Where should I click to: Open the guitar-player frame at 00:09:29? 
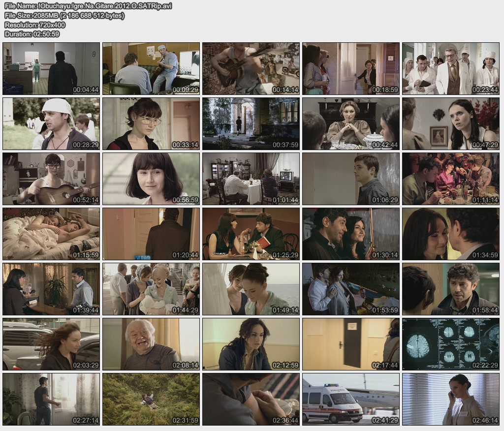(x=151, y=68)
